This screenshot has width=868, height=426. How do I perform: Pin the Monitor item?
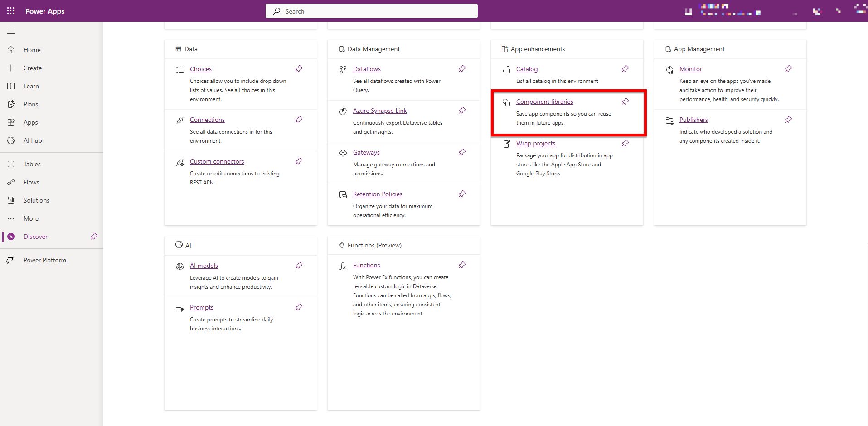[788, 69]
